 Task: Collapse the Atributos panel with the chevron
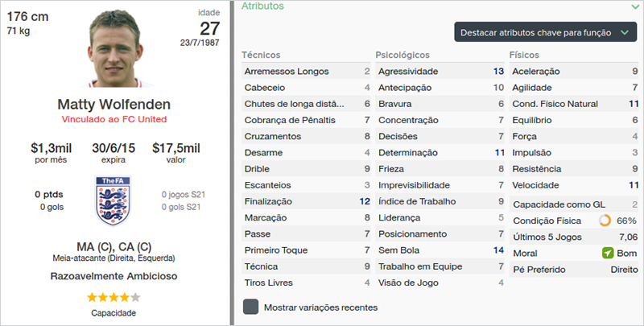tap(636, 6)
